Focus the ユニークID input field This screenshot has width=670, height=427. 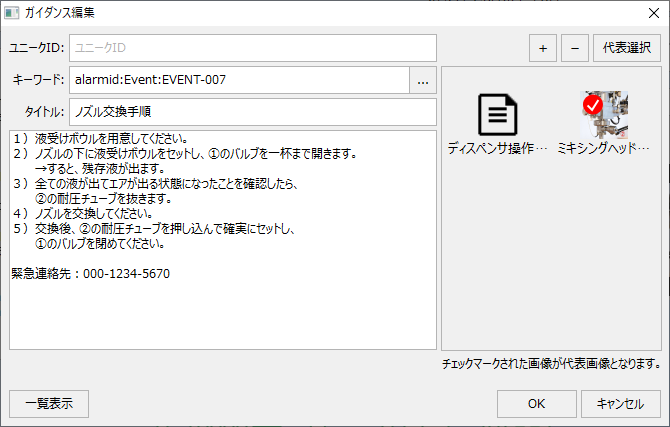pos(252,47)
